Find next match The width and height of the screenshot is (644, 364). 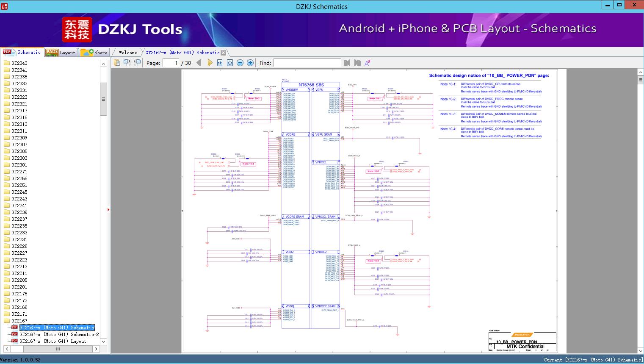[x=357, y=63]
